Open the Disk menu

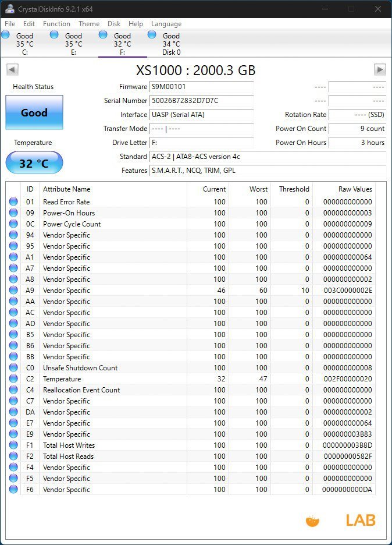(114, 24)
